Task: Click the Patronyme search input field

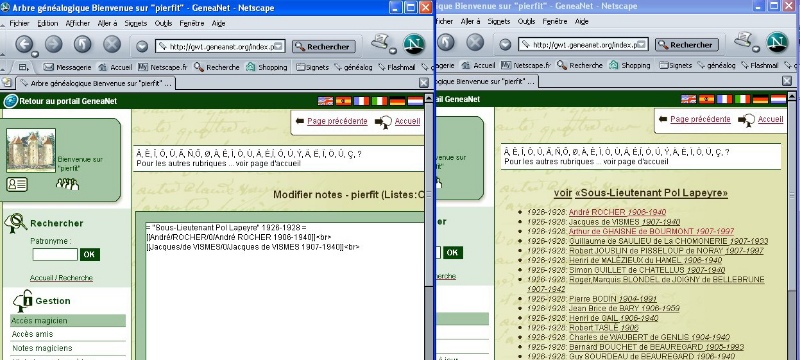Action: [x=55, y=254]
